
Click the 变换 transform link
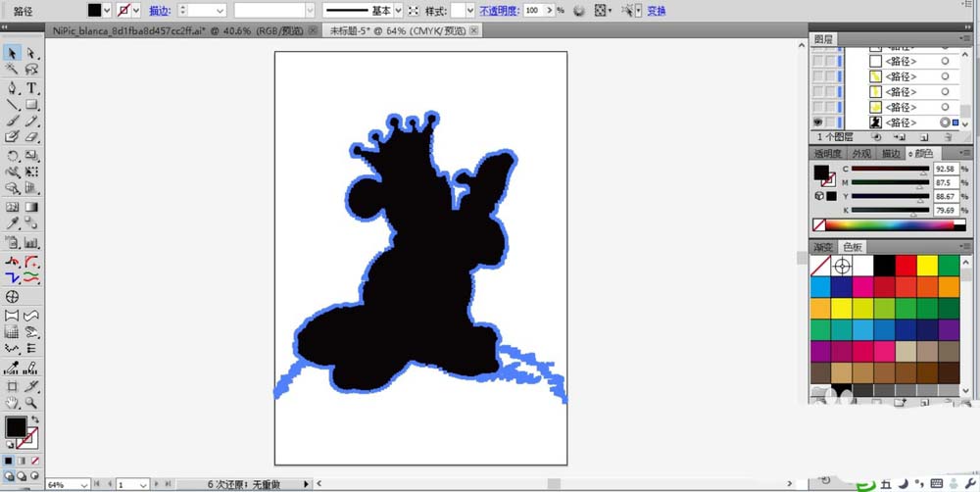tap(657, 11)
